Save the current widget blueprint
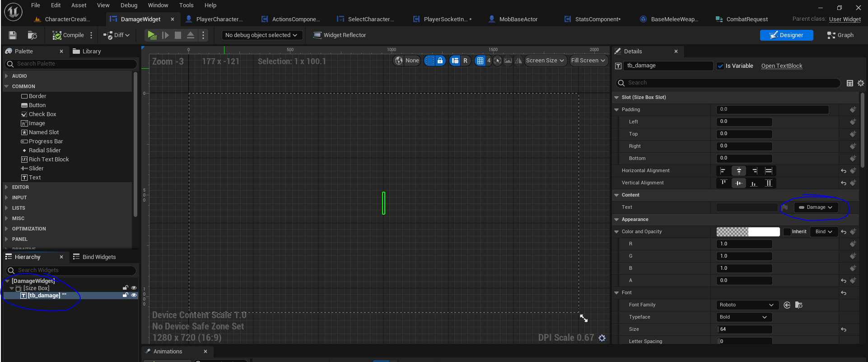Image resolution: width=868 pixels, height=362 pixels. (13, 35)
